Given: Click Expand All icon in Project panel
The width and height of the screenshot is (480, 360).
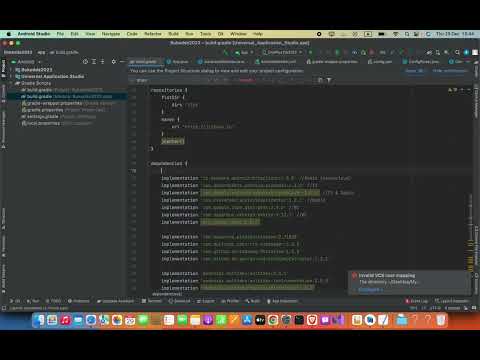Looking at the screenshot, I should click(x=94, y=62).
